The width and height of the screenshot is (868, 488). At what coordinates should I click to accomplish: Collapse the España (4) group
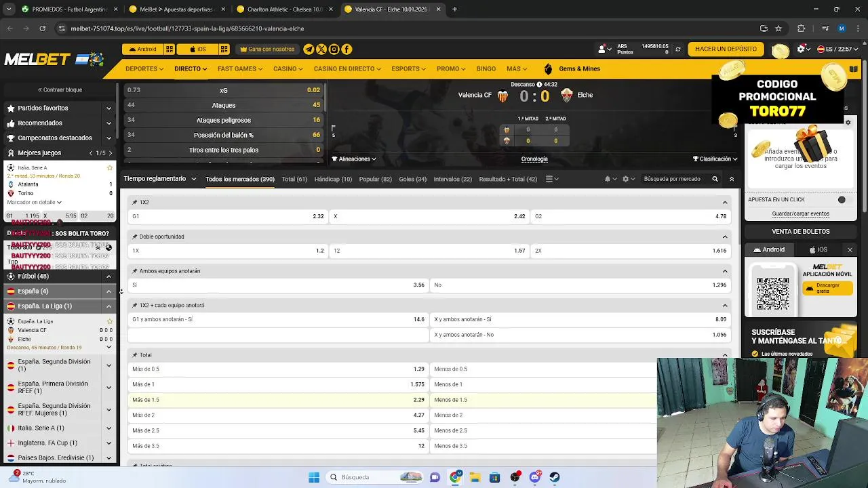click(x=108, y=291)
